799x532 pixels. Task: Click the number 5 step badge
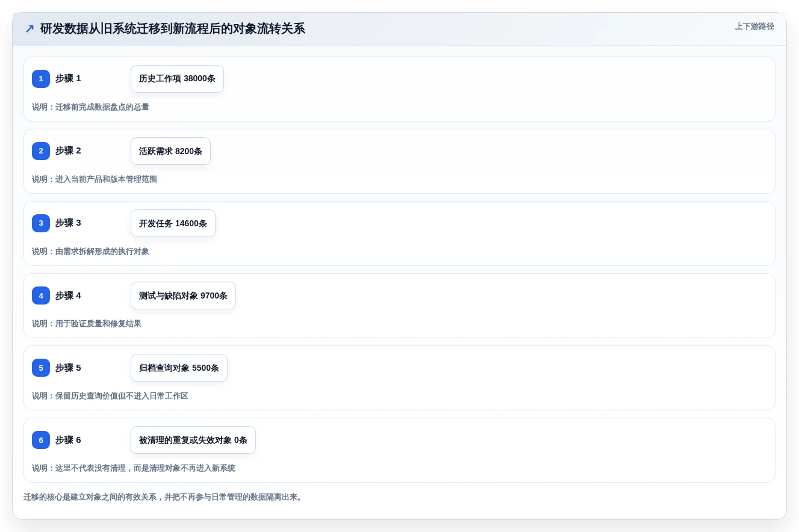point(41,368)
